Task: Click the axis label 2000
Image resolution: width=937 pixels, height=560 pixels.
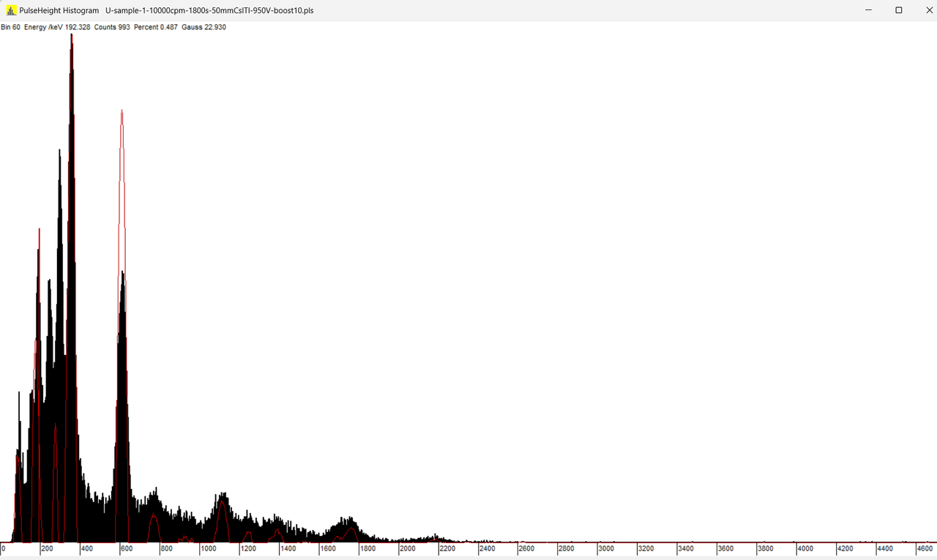Action: click(x=407, y=548)
